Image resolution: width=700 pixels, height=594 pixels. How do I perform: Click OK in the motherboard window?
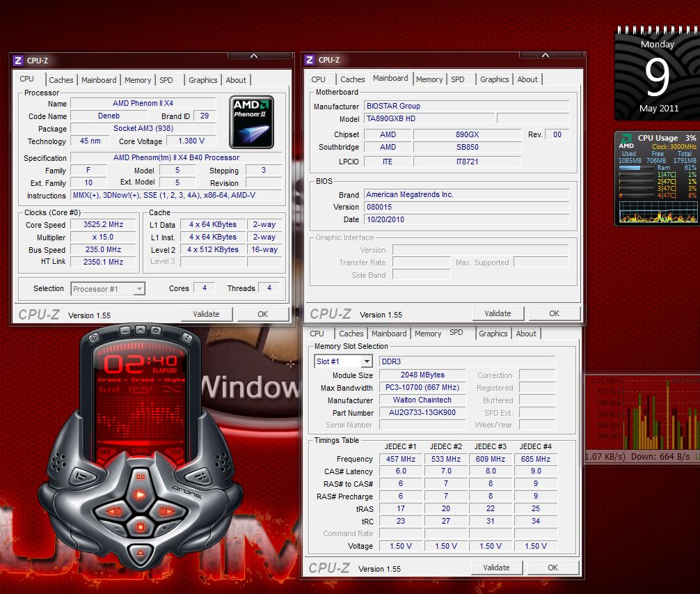point(554,313)
